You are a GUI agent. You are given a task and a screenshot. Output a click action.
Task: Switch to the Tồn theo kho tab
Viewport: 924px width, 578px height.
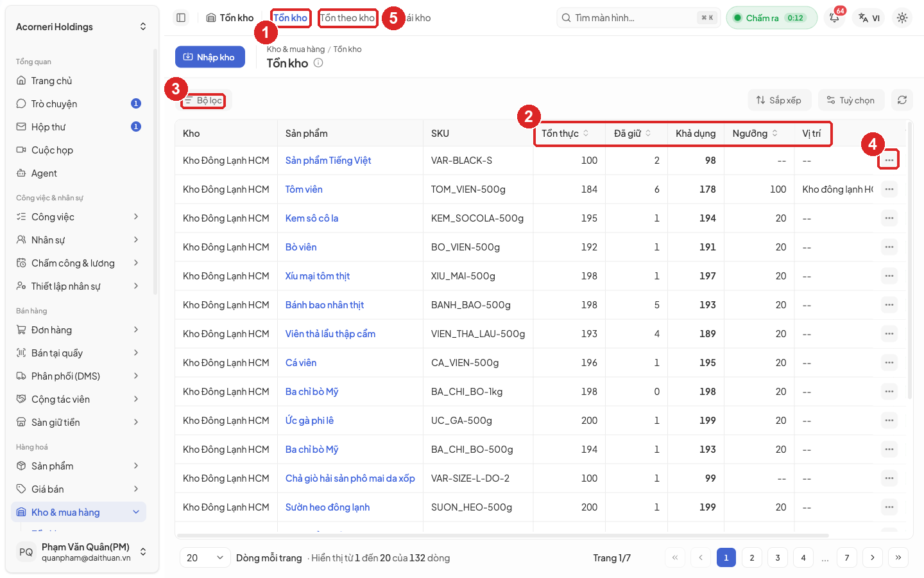click(347, 18)
